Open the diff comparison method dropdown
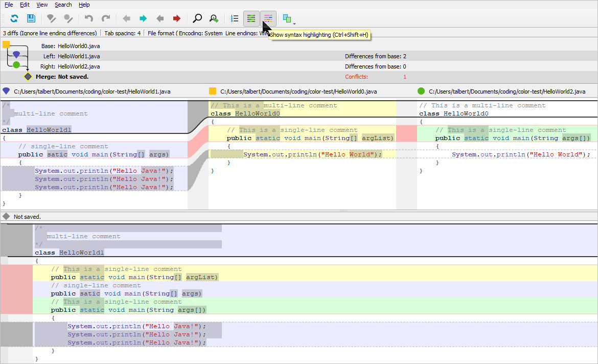The image size is (598, 364). [289, 19]
